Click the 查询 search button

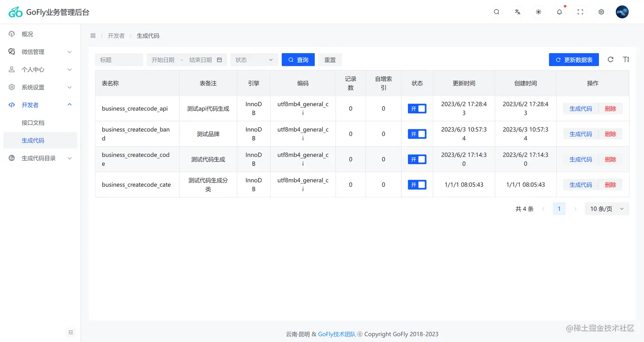pos(298,60)
